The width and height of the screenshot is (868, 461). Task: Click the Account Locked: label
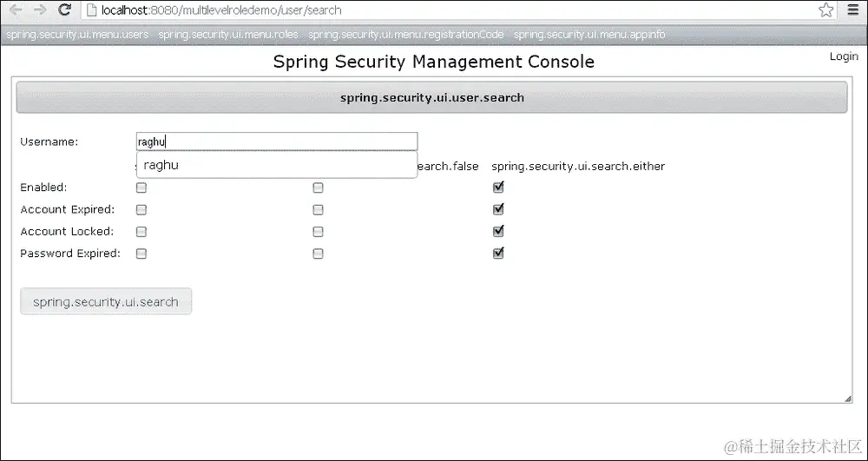(x=67, y=231)
